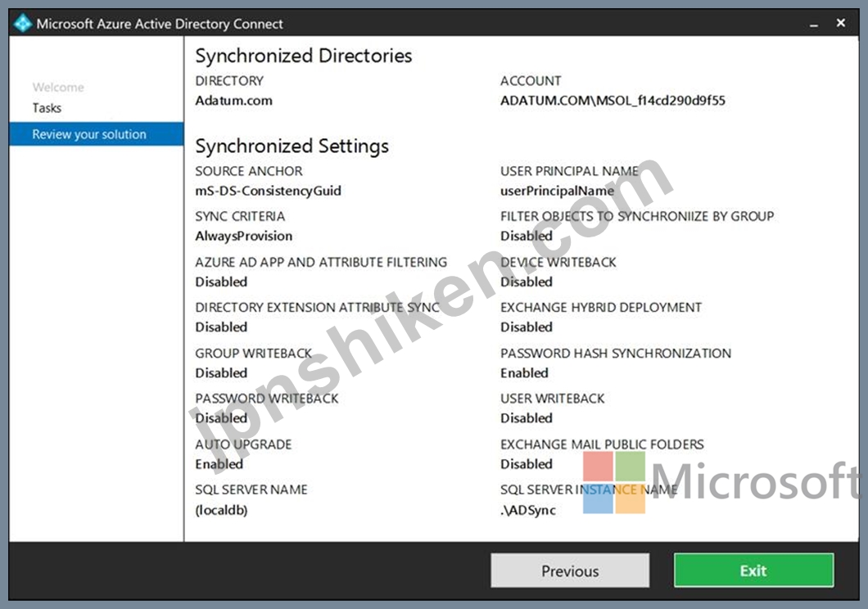Image resolution: width=868 pixels, height=609 pixels.
Task: Click Disabled under Exchange Mail Public Folders
Action: tap(527, 465)
